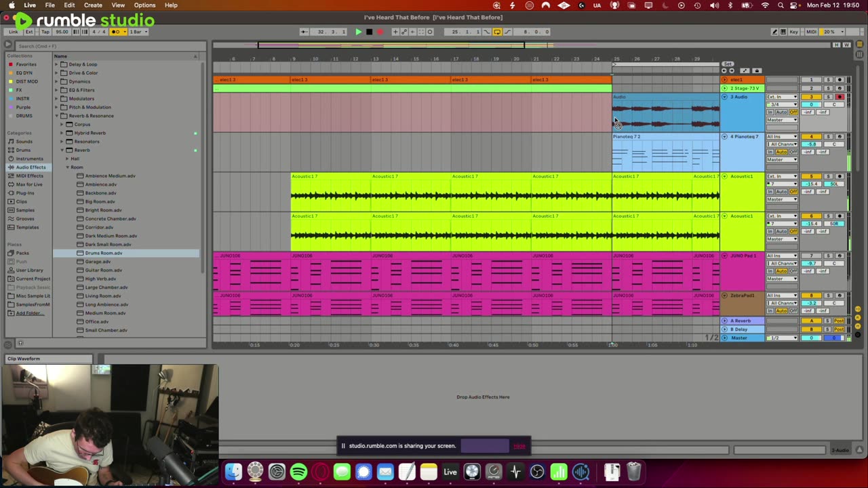This screenshot has width=868, height=488.
Task: Show Arrangement view with horizontal-lines selector
Action: click(860, 44)
